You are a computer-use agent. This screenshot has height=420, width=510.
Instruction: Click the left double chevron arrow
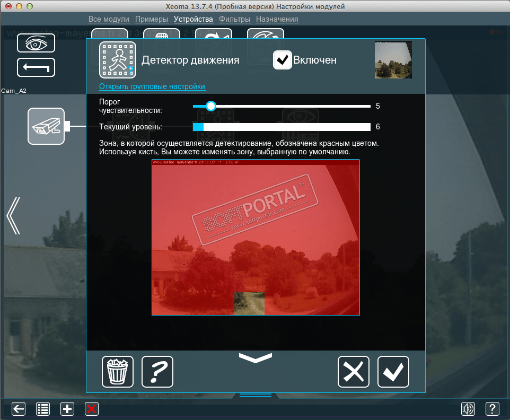click(x=13, y=216)
